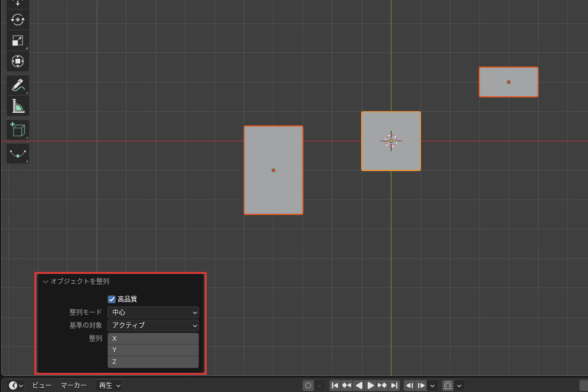Click the step-forward frame button

(421, 385)
